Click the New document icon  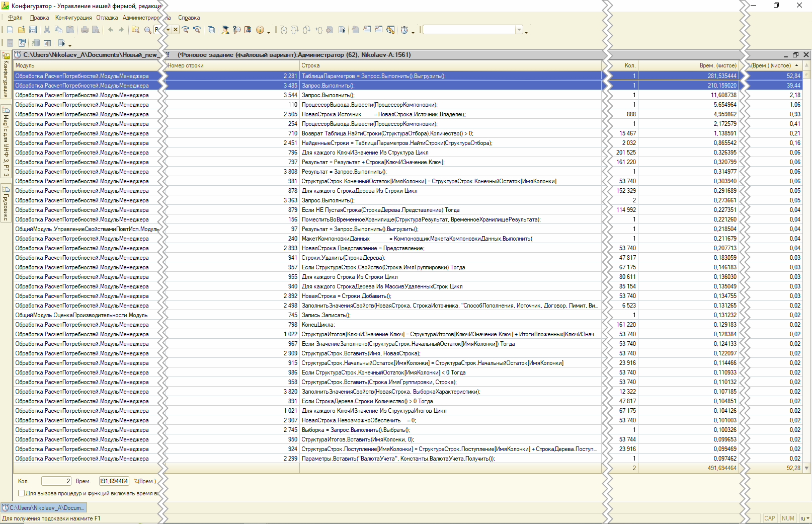10,30
